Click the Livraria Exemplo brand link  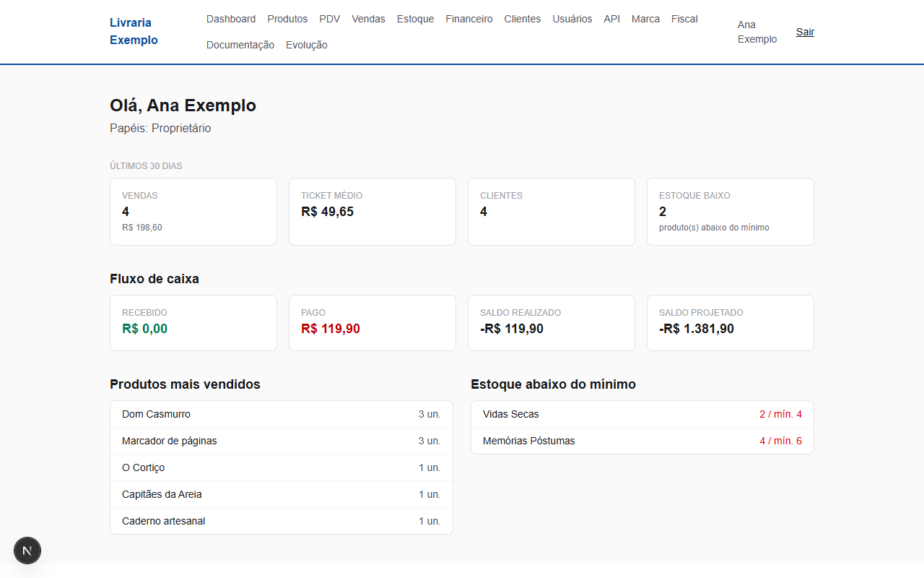click(x=134, y=32)
